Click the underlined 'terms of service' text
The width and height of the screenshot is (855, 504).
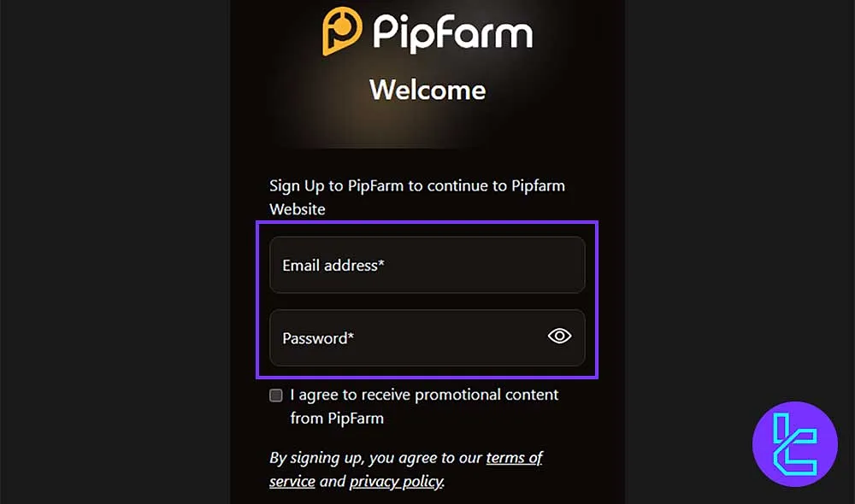click(x=515, y=458)
